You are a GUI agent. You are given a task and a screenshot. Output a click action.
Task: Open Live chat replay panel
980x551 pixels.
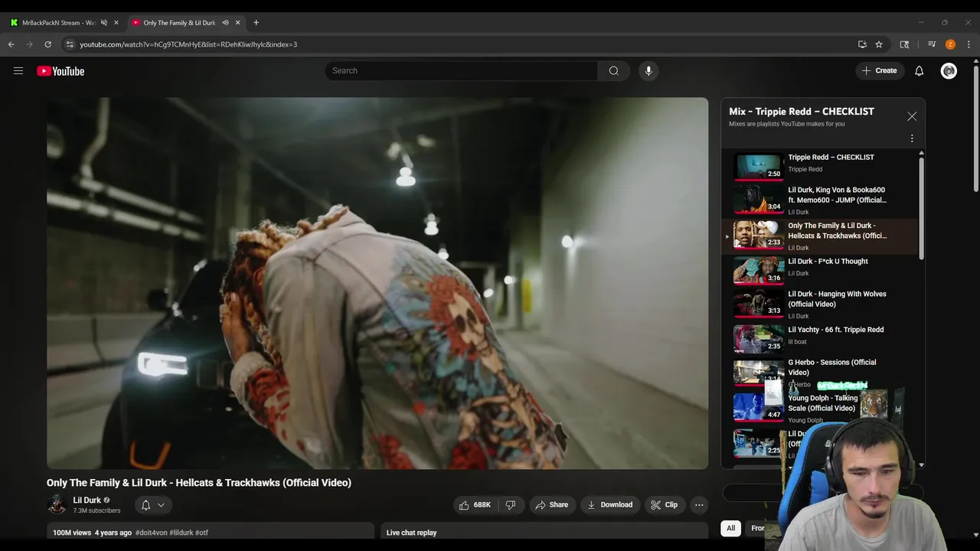[x=544, y=533]
